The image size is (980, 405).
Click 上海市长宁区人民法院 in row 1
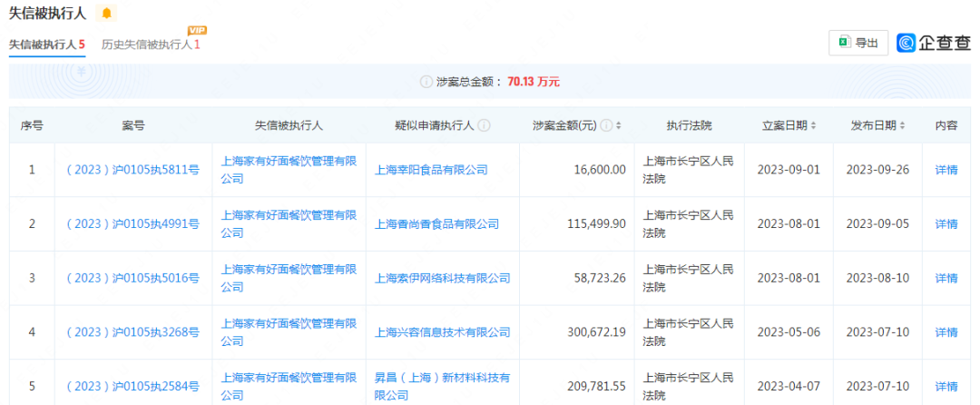pyautogui.click(x=688, y=170)
